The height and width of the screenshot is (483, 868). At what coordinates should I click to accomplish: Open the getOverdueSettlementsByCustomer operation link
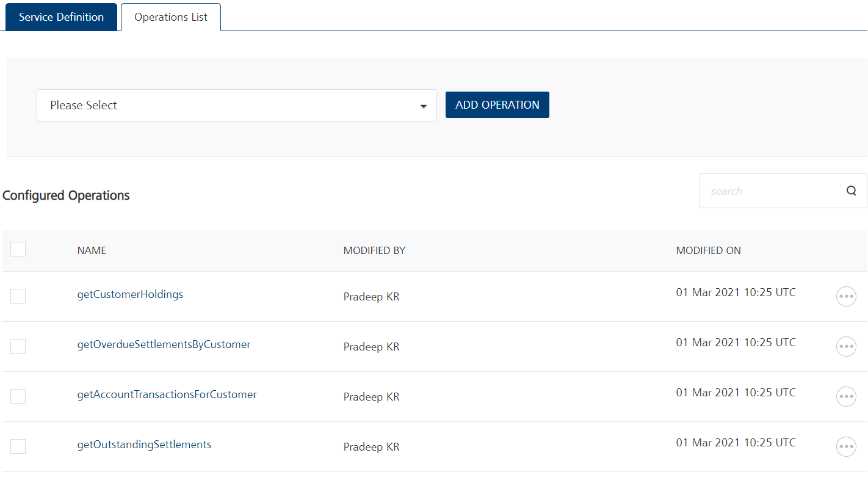click(x=164, y=344)
